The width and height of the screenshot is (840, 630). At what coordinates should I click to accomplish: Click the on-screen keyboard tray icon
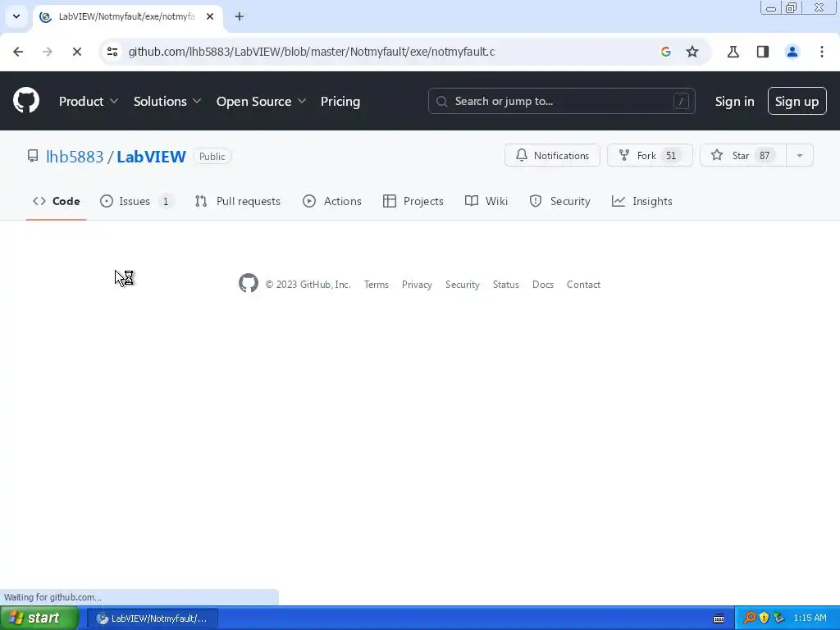coord(719,619)
